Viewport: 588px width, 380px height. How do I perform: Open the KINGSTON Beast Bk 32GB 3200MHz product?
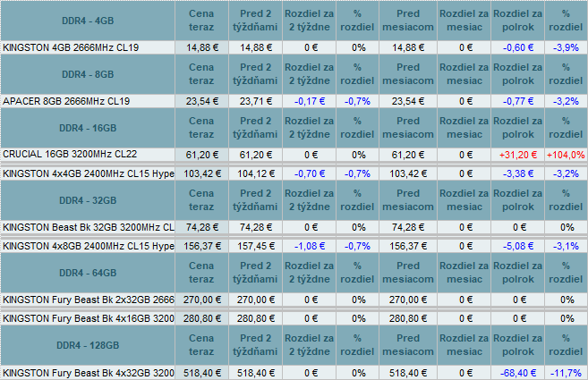(89, 227)
